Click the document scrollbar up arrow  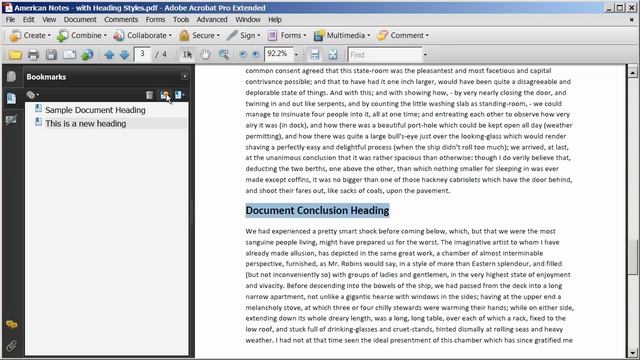632,73
